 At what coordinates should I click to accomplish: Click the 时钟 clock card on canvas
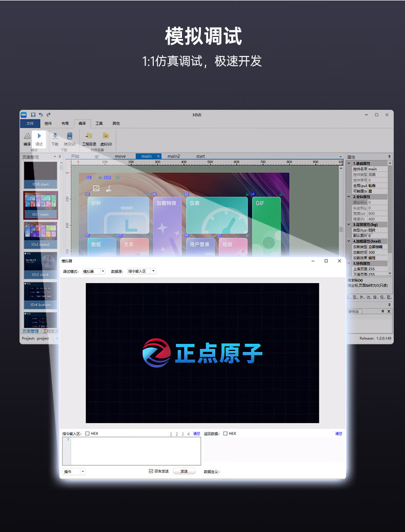[x=118, y=215]
